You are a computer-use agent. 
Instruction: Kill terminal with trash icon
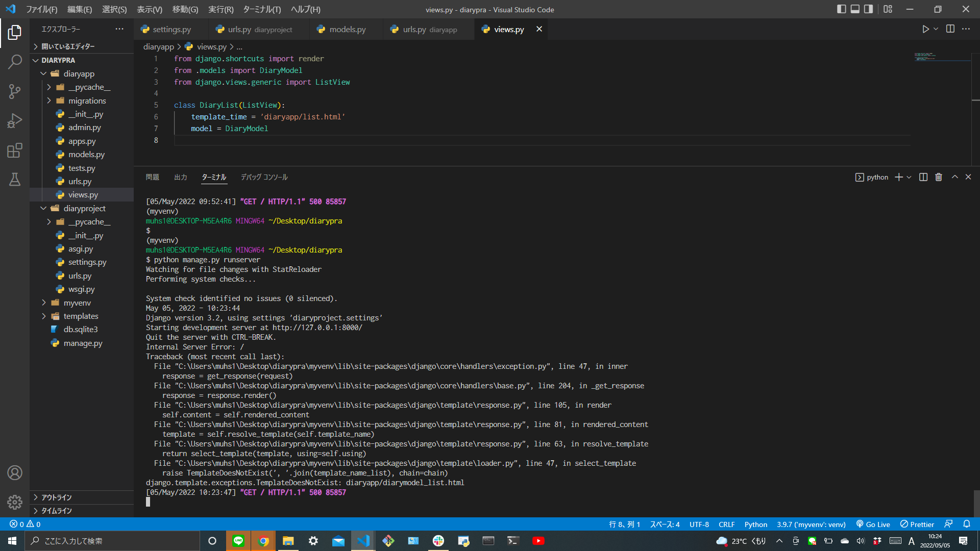click(x=939, y=177)
